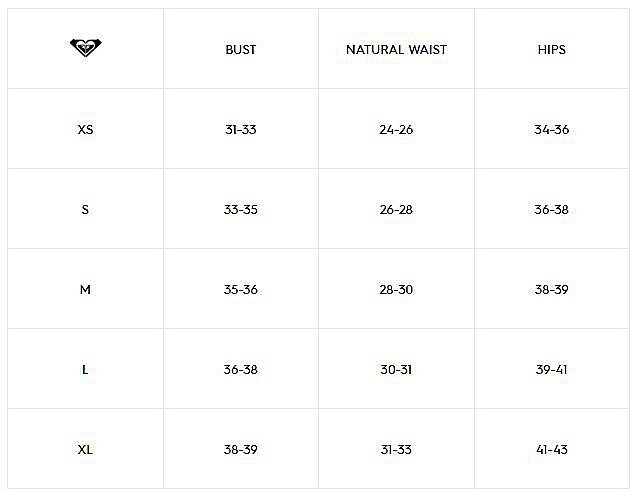Click the S size row label
Image resolution: width=639 pixels, height=503 pixels.
(85, 210)
